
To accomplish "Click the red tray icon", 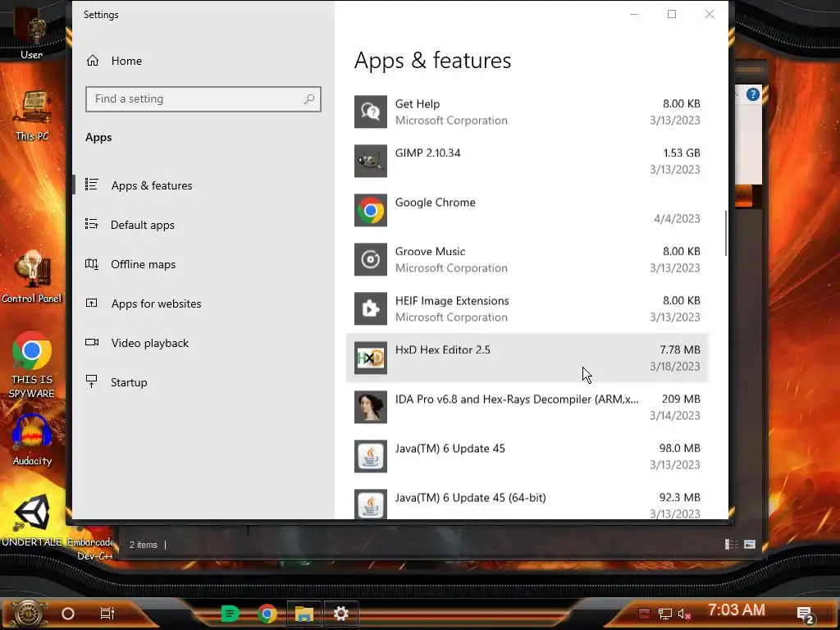I will click(644, 614).
